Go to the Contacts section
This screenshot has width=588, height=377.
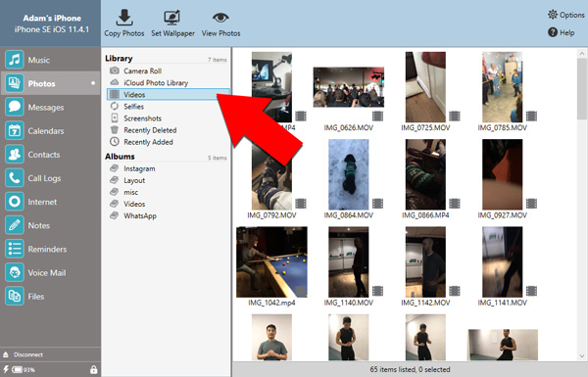click(x=50, y=155)
